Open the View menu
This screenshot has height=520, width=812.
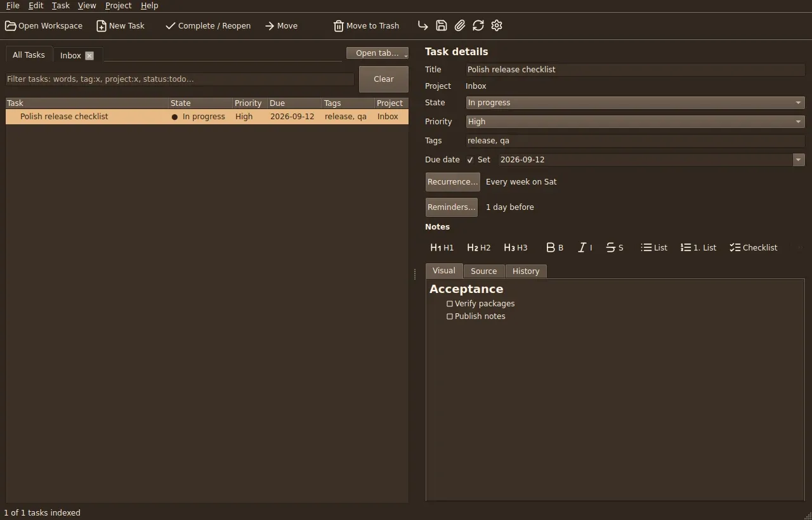87,5
